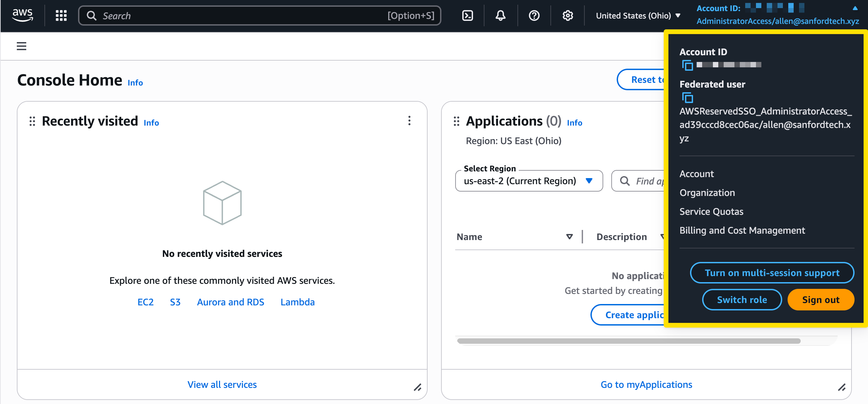The width and height of the screenshot is (868, 404).
Task: Click the Recently visited resize handle
Action: click(418, 387)
